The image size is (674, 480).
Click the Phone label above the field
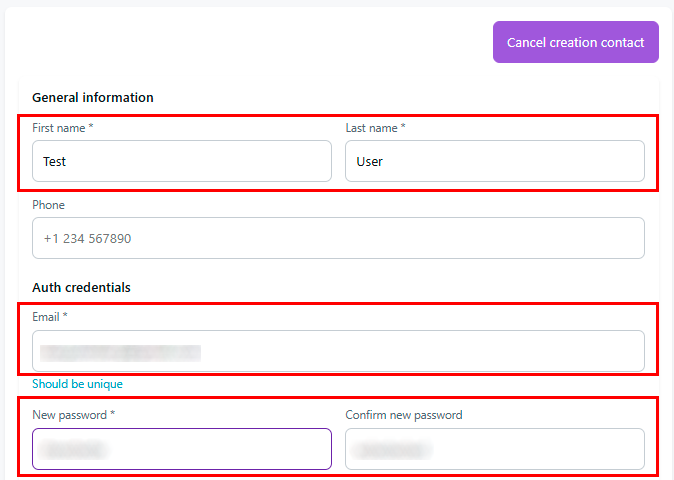48,205
